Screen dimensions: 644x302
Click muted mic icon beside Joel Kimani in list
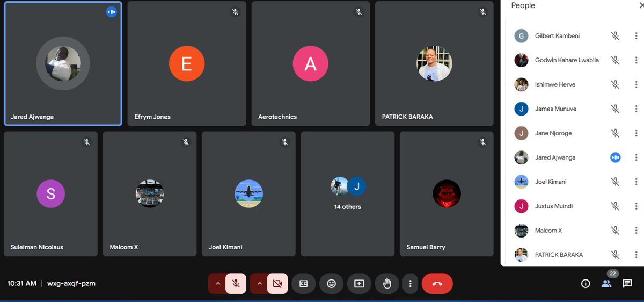click(x=615, y=182)
